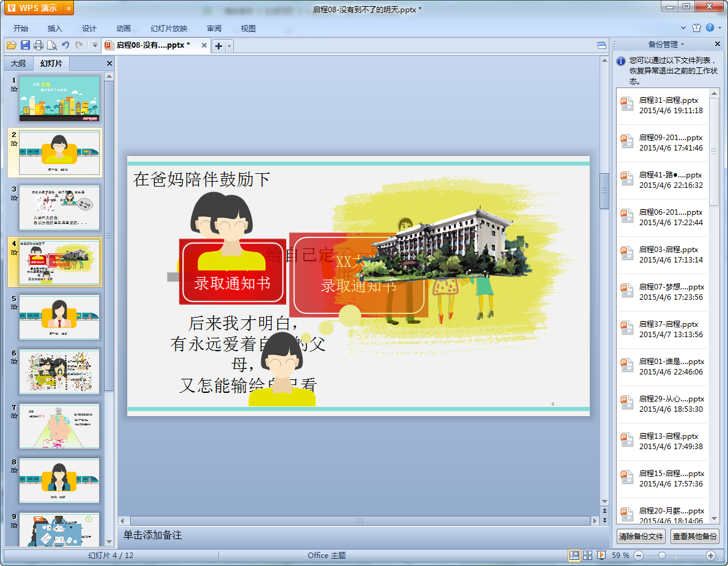Screen dimensions: 728x566
Task: Click the animation star icon under slide 7
Action: 14,416
